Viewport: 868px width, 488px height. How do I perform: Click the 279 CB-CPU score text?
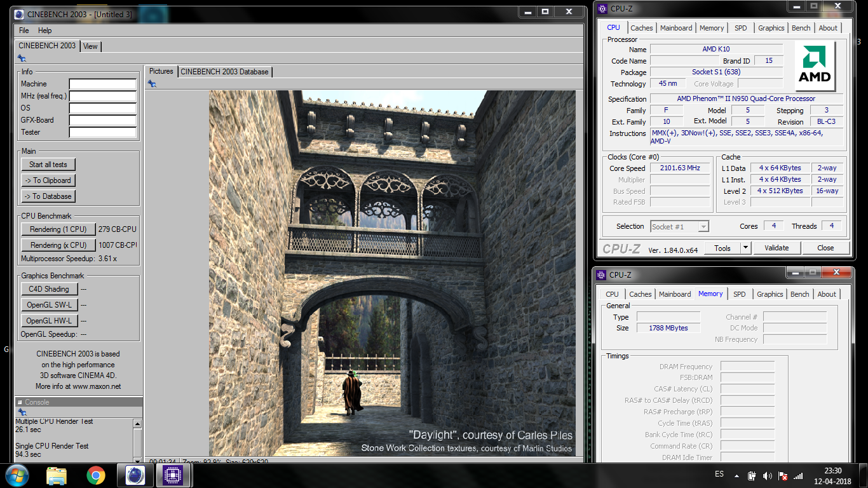(x=118, y=229)
